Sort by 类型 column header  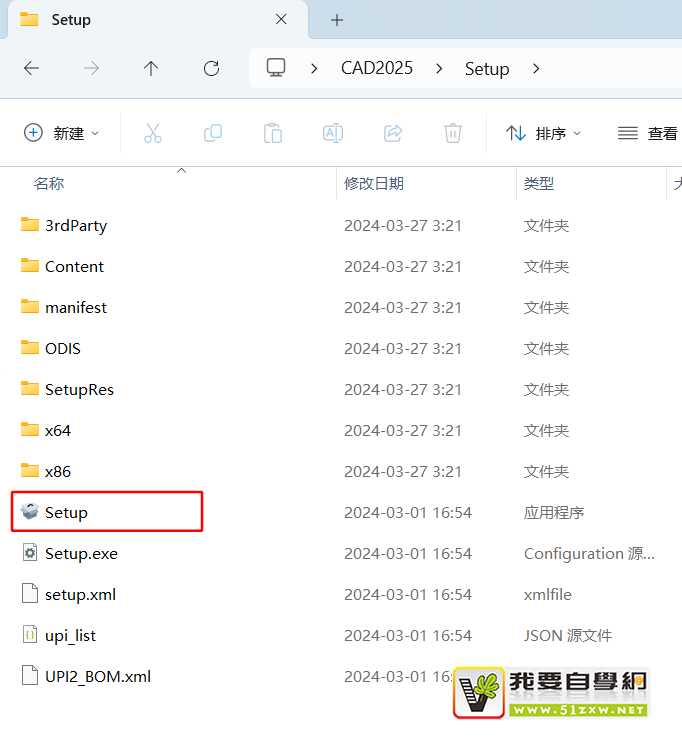(x=539, y=184)
